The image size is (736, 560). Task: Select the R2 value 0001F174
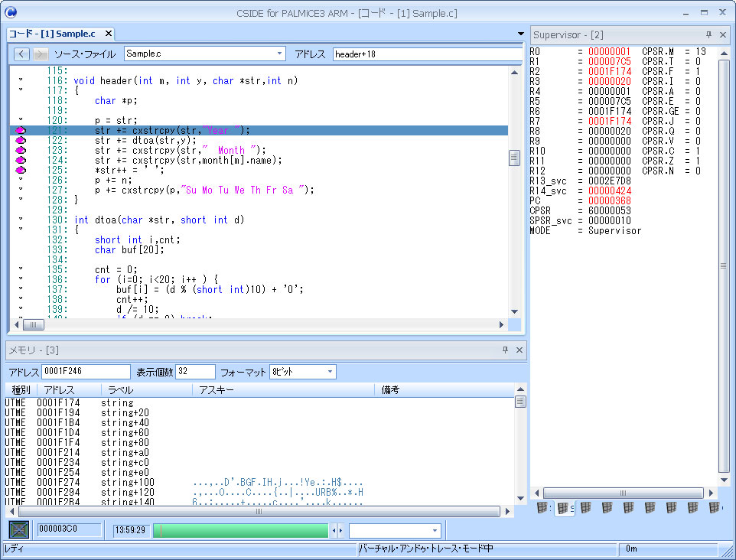[609, 71]
